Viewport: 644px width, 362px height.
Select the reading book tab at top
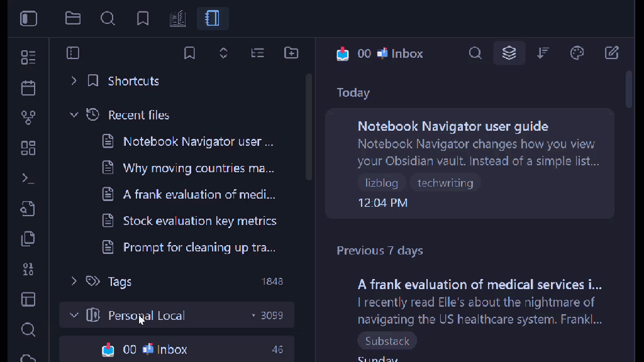point(178,18)
